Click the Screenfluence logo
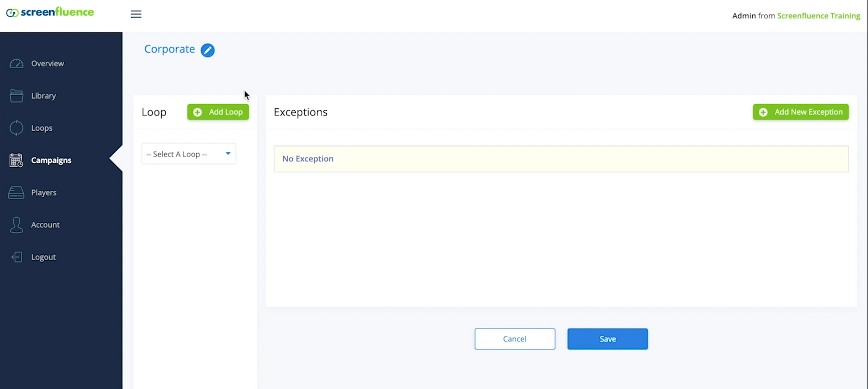This screenshot has width=868, height=389. click(50, 13)
